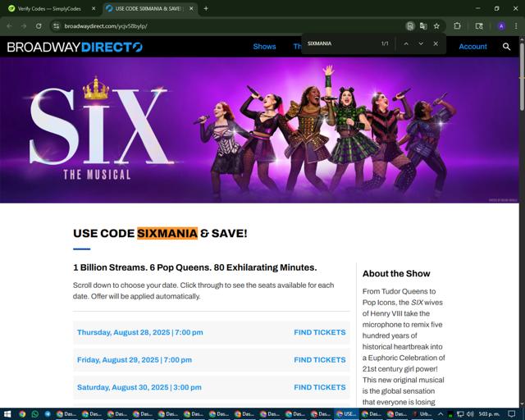Click the find bar SIXMANIA text field

pyautogui.click(x=341, y=43)
